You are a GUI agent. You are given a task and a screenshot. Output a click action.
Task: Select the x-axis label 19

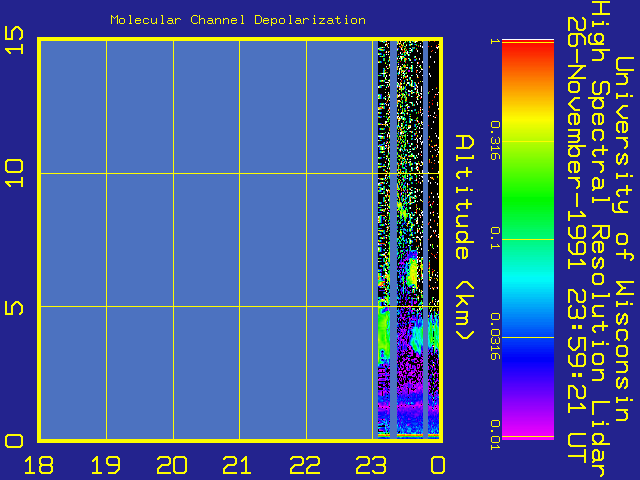coord(105,465)
